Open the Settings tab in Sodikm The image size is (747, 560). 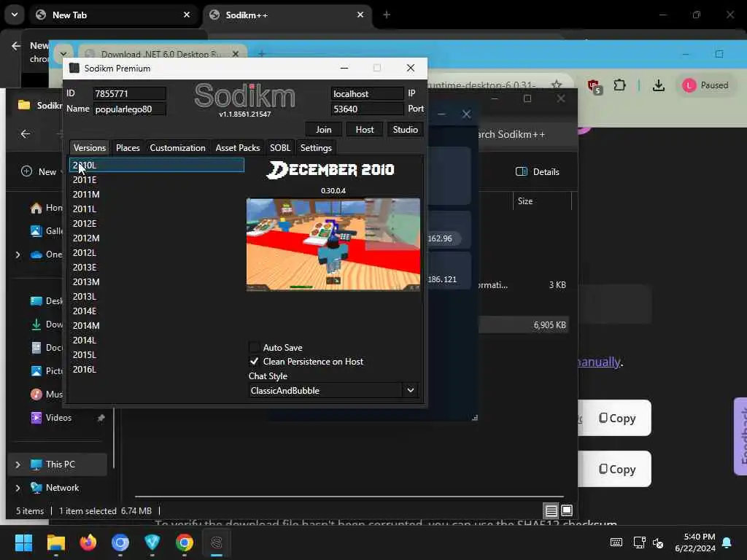(x=316, y=147)
